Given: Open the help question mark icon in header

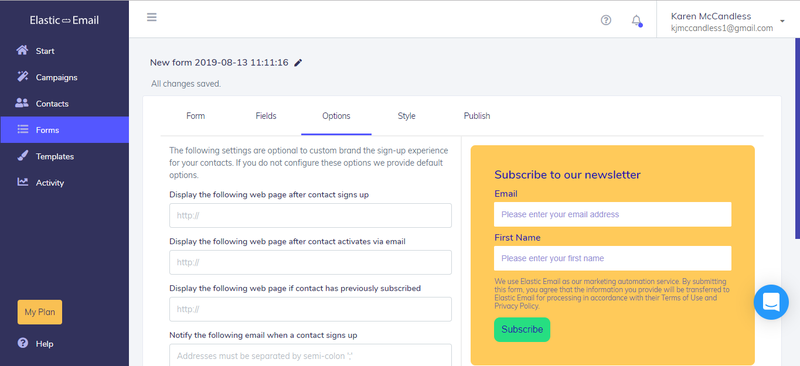Looking at the screenshot, I should click(606, 20).
